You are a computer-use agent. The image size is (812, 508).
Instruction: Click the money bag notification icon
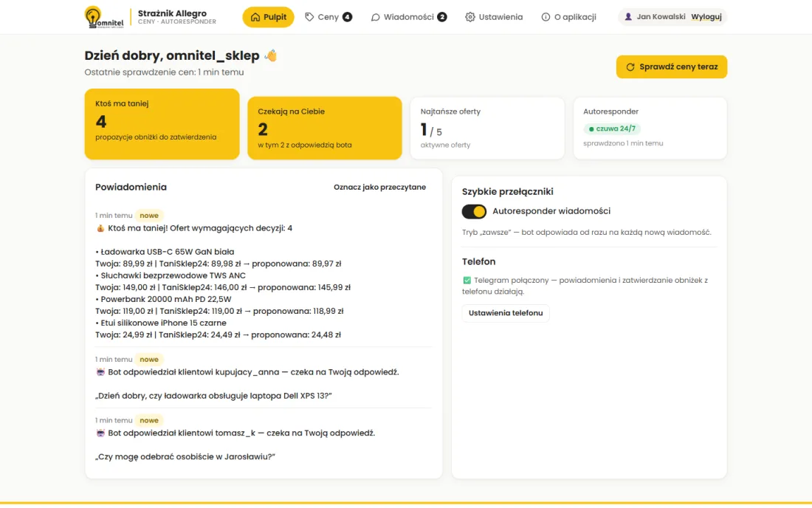pyautogui.click(x=100, y=228)
